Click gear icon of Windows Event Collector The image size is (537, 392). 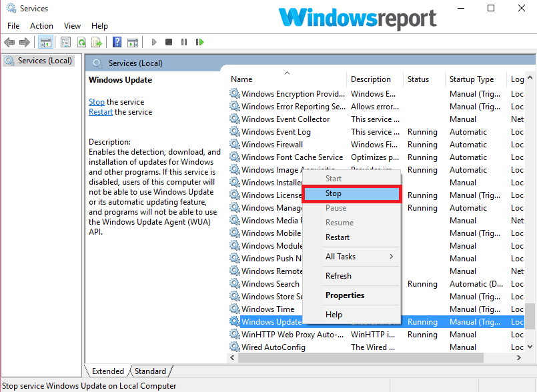click(x=235, y=119)
